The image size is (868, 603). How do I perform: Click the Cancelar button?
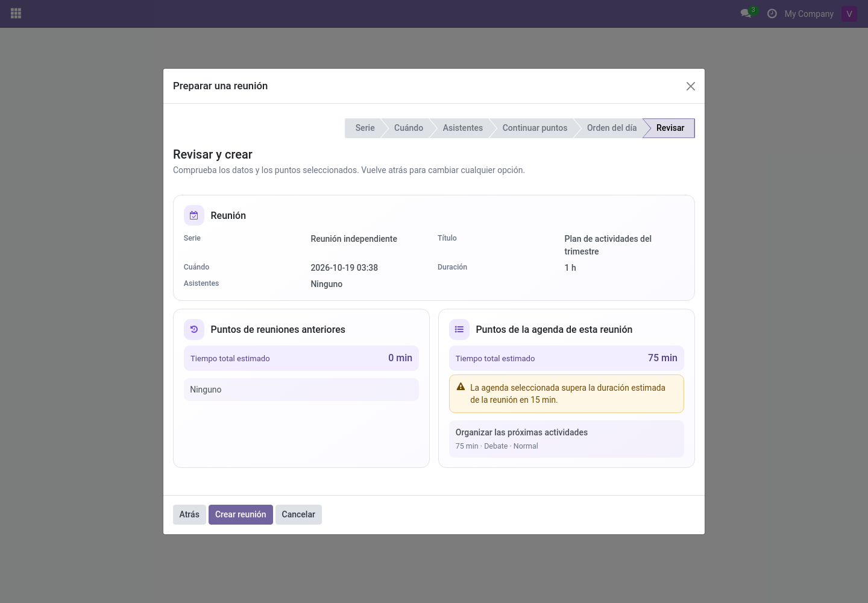298,514
